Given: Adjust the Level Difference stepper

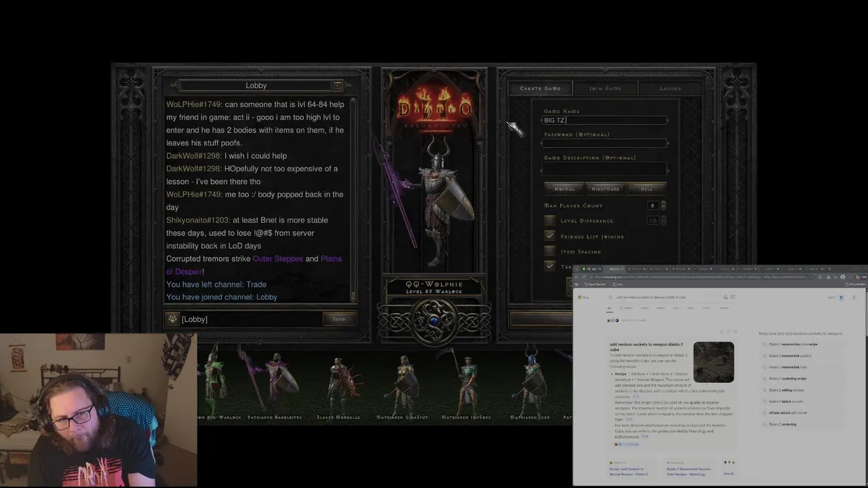Looking at the screenshot, I should coord(663,220).
